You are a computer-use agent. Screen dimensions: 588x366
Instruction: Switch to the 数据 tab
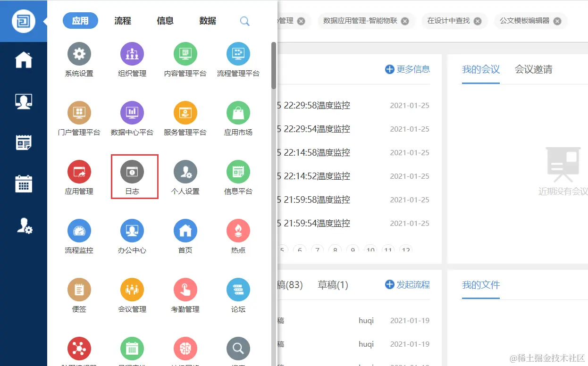tap(208, 21)
